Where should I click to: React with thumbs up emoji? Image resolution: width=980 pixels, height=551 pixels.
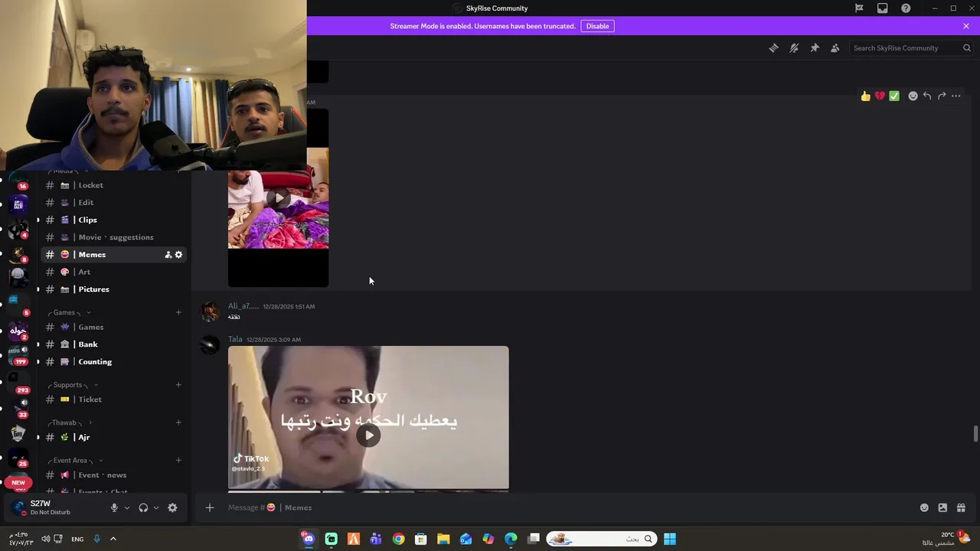865,96
